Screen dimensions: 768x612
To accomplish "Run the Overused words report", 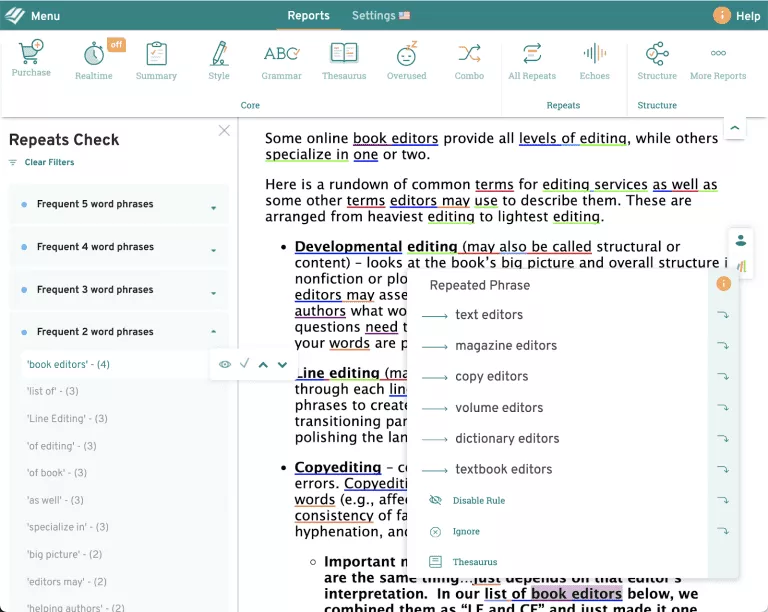I will coord(407,61).
